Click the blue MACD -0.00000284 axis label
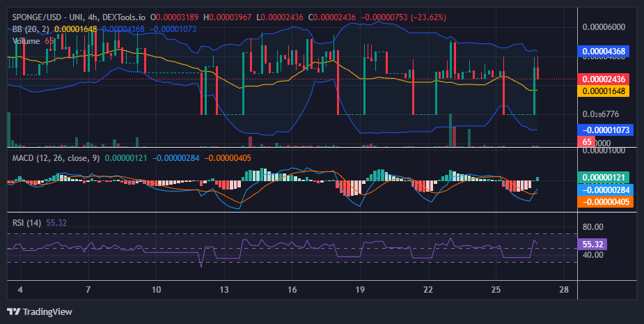The width and height of the screenshot is (644, 324). (x=606, y=190)
